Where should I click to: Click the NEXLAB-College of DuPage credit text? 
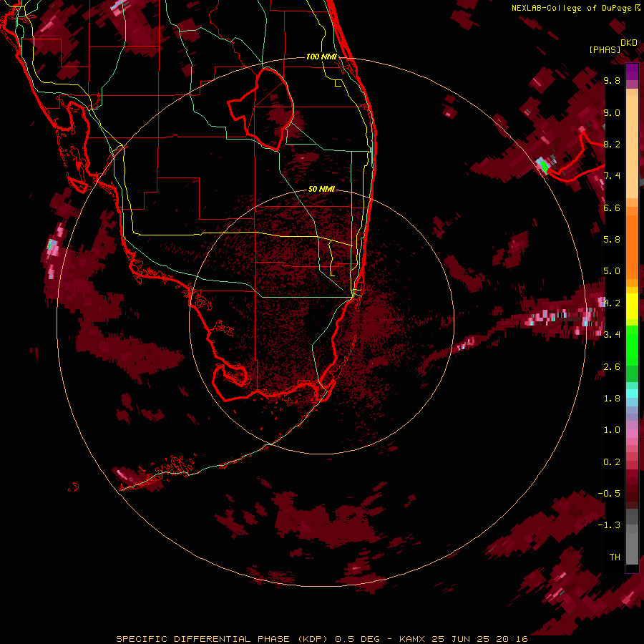(x=575, y=8)
